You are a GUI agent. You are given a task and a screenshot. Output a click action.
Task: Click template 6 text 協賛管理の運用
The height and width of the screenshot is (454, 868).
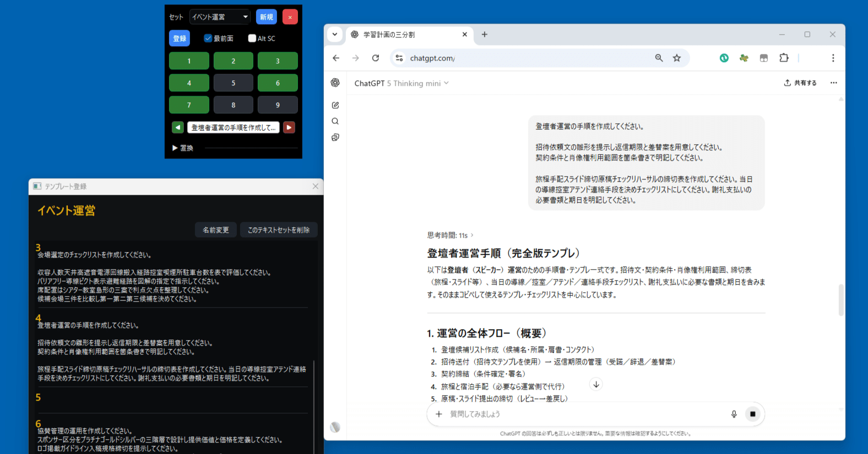[84, 431]
